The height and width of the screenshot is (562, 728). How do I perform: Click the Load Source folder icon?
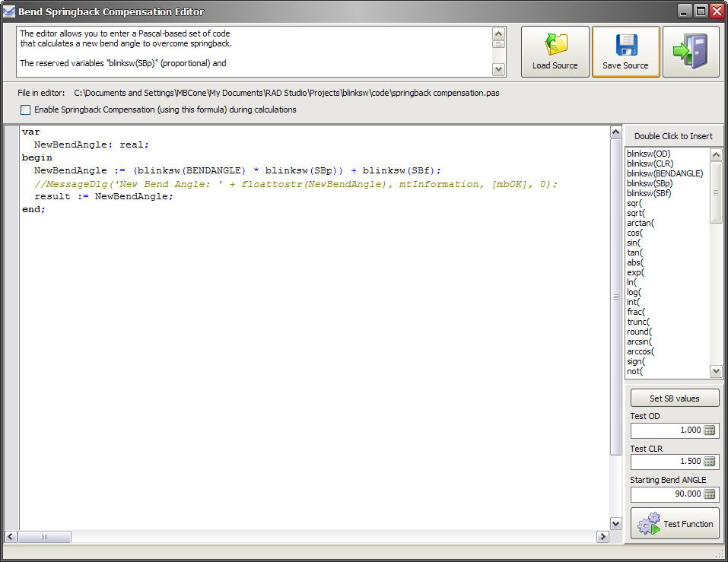click(x=555, y=45)
